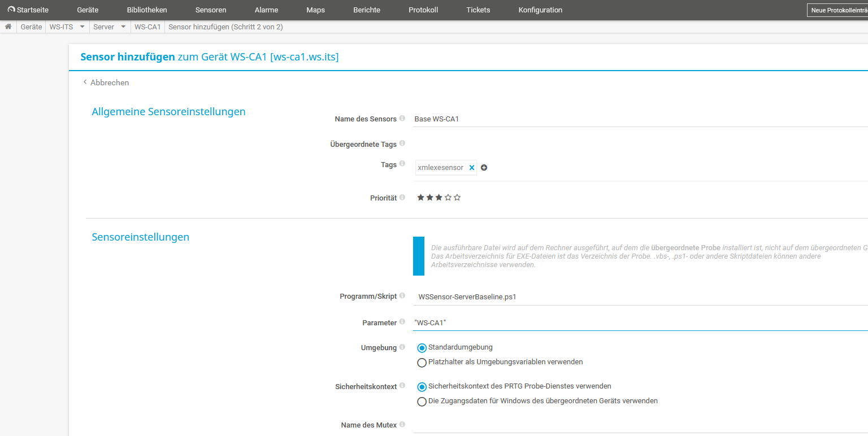Go to Server in breadcrumb

click(x=103, y=27)
